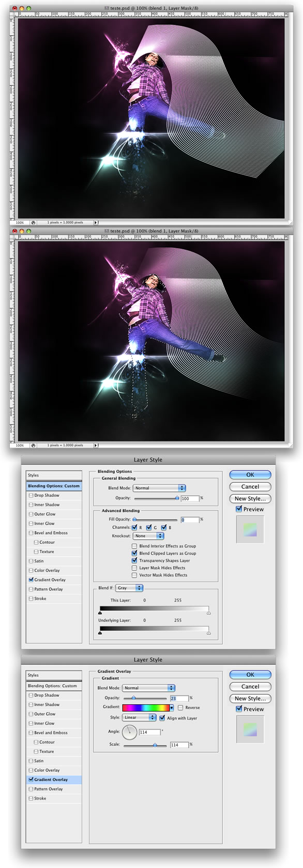Image resolution: width=303 pixels, height=868 pixels.
Task: Select Blending Options: Custom in the upper dialog
Action: click(54, 486)
